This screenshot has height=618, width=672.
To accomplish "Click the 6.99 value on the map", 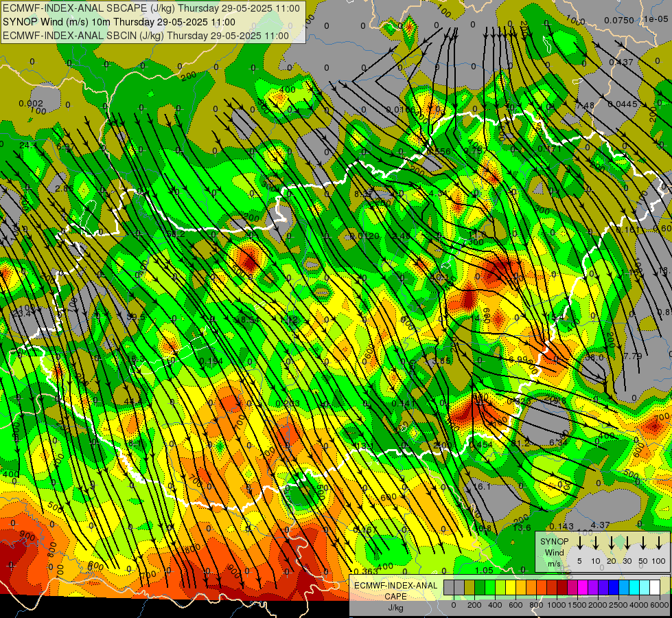I will pyautogui.click(x=518, y=359).
